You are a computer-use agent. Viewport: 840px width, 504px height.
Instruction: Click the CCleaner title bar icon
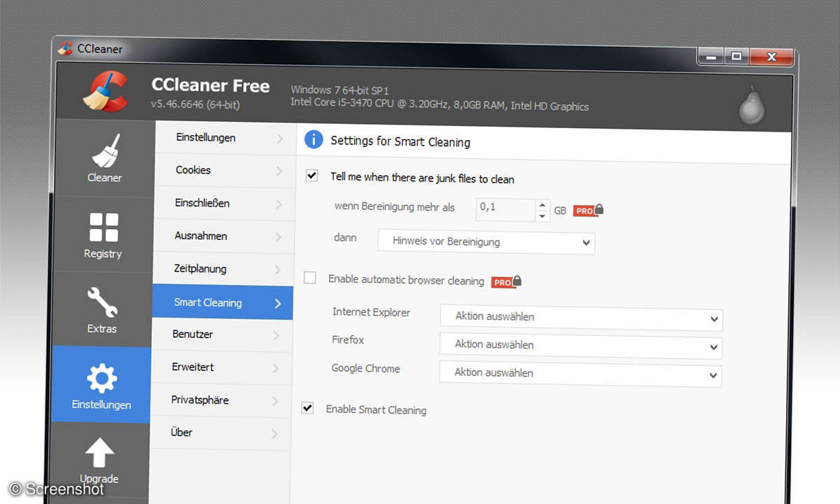pyautogui.click(x=65, y=48)
